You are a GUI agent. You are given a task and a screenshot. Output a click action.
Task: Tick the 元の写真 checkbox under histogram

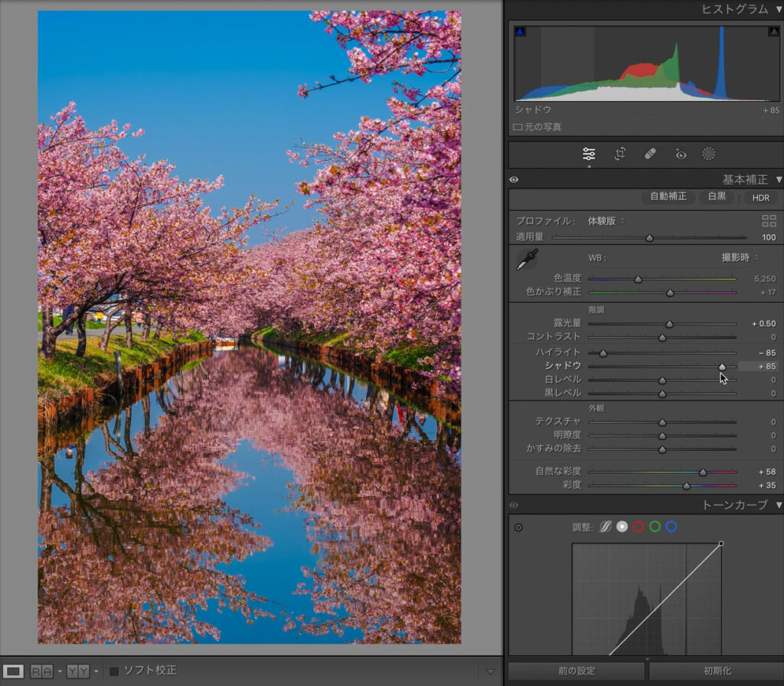[518, 127]
